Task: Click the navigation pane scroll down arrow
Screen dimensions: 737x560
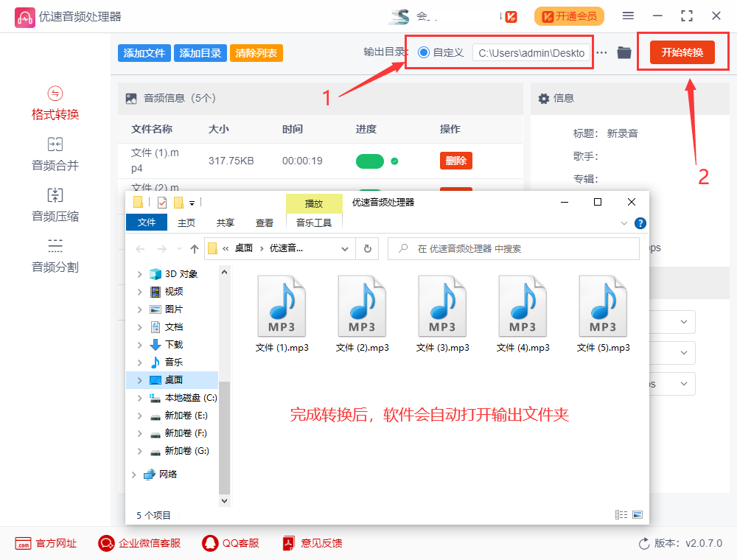Action: click(x=224, y=501)
